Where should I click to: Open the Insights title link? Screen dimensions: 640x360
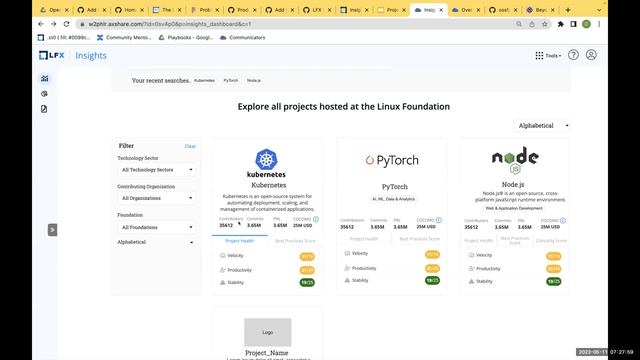[x=91, y=56]
